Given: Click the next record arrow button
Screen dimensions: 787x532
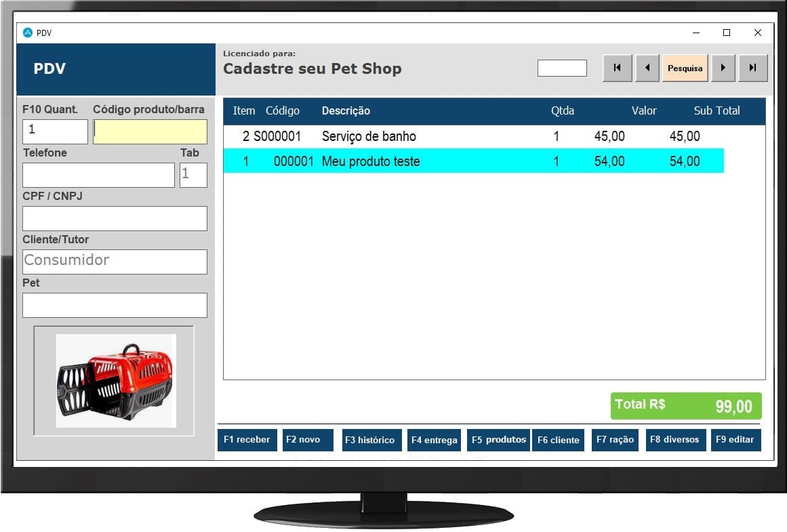Looking at the screenshot, I should pos(723,68).
